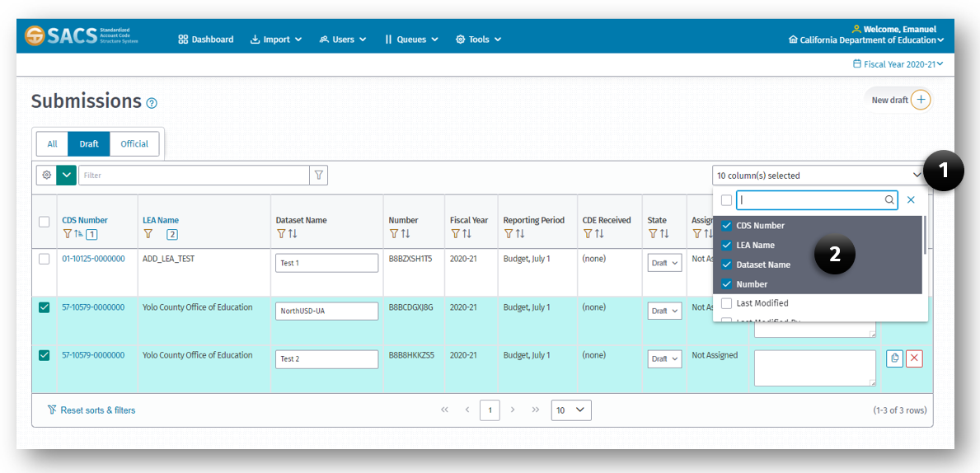Open help icon next to Submissions title
This screenshot has height=473, width=980.
coord(152,103)
